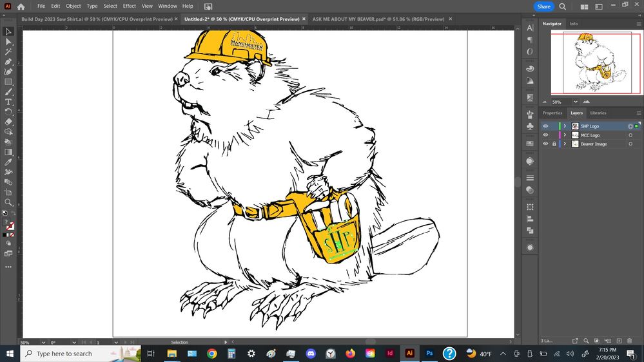
Task: Toggle the lock column for the MCC Logo layer
Action: click(554, 135)
